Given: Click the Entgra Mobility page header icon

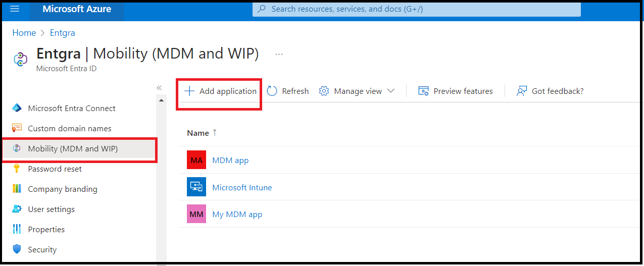Looking at the screenshot, I should pos(21,59).
